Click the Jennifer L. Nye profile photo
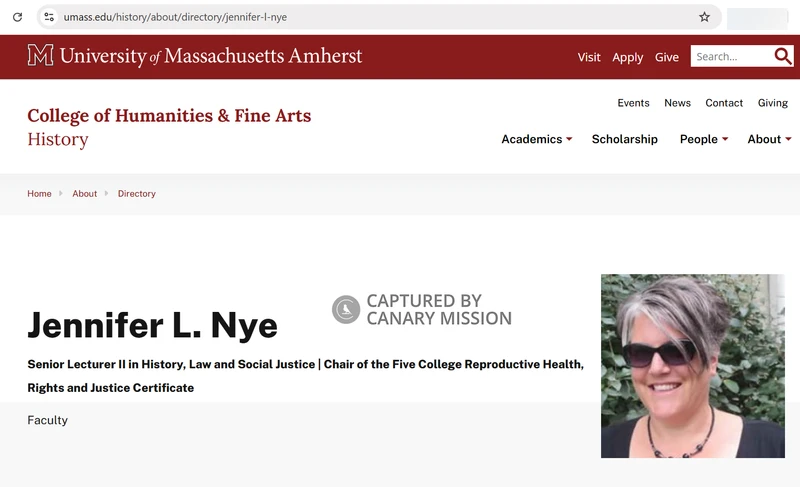The image size is (800, 487). coord(692,366)
